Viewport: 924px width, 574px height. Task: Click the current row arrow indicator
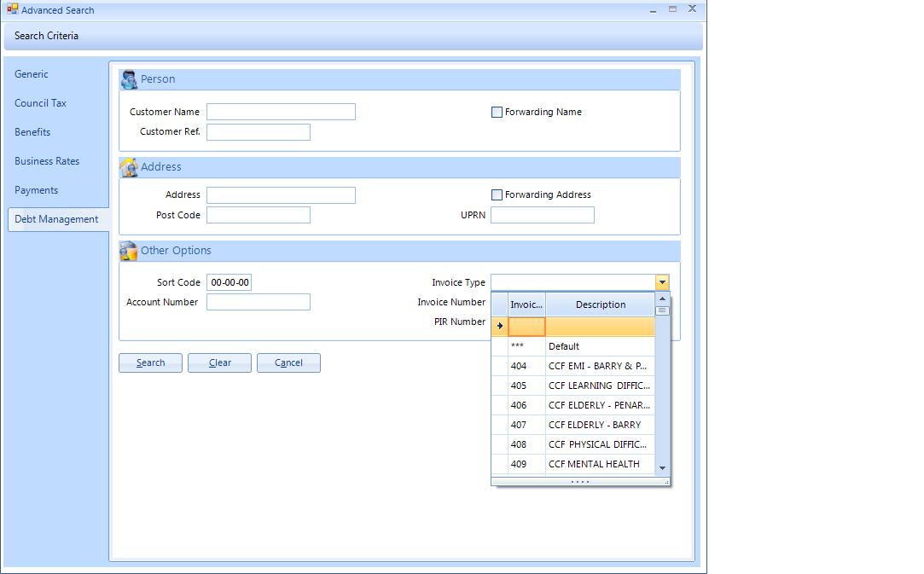[500, 326]
